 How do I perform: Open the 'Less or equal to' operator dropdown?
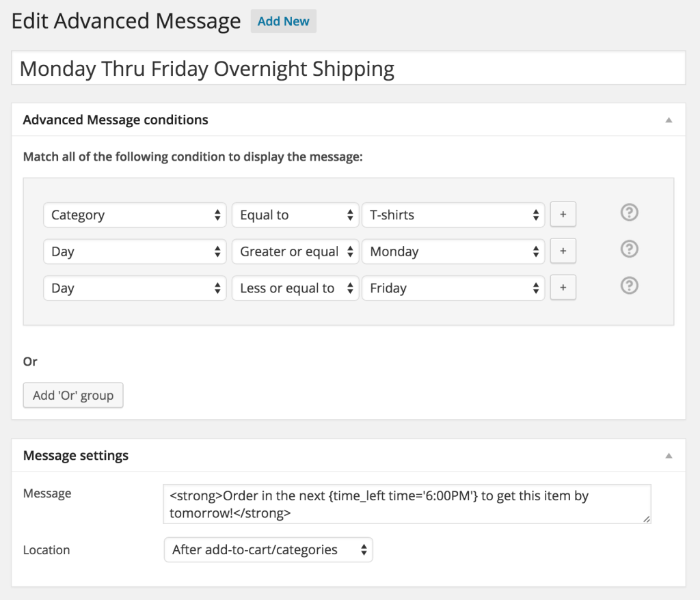click(295, 288)
